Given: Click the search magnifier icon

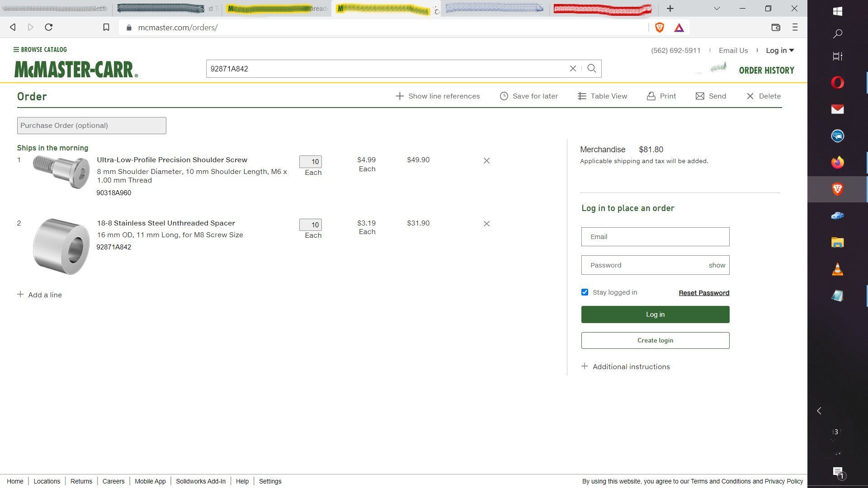Looking at the screenshot, I should click(591, 69).
